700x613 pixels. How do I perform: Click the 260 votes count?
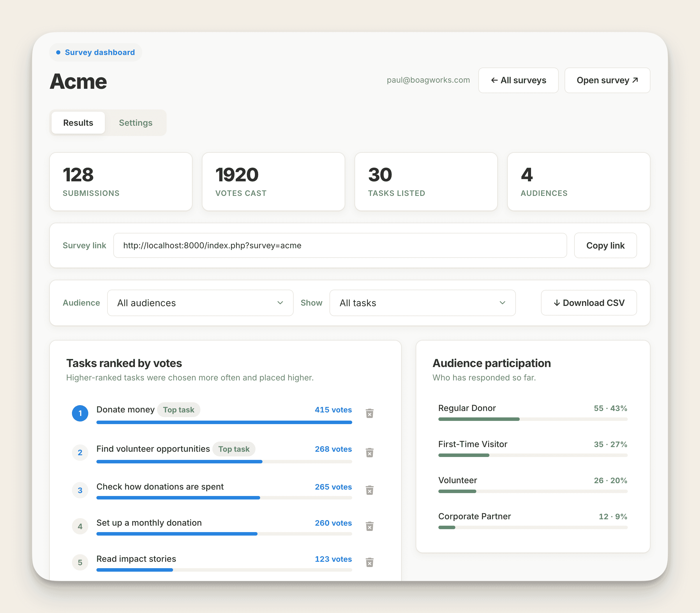tap(333, 523)
